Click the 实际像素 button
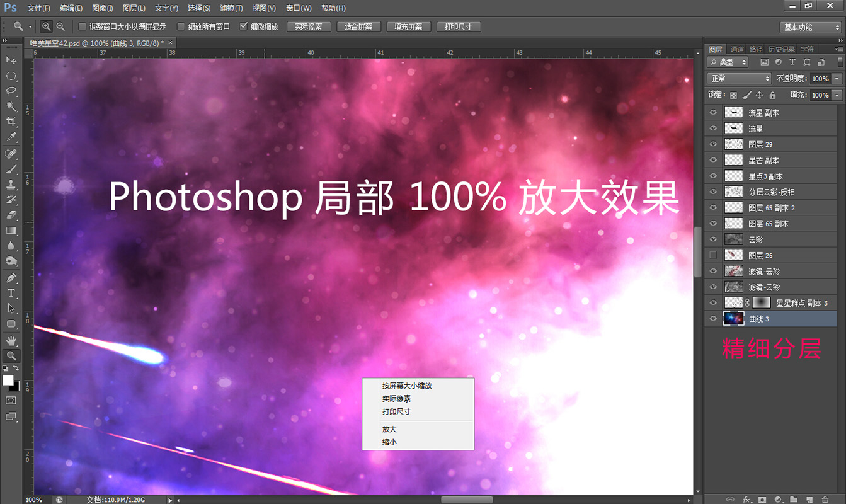 point(309,27)
